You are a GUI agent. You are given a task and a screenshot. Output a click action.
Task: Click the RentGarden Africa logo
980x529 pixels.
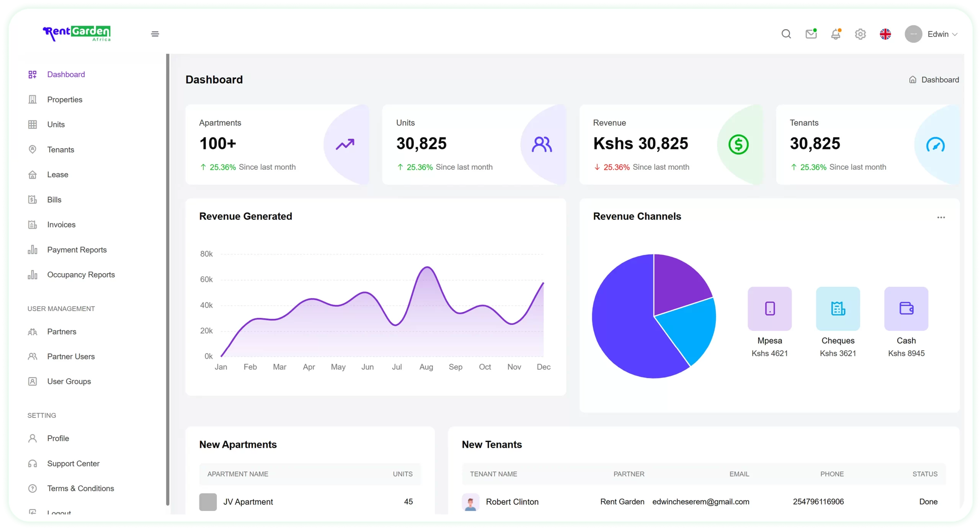[x=77, y=34]
